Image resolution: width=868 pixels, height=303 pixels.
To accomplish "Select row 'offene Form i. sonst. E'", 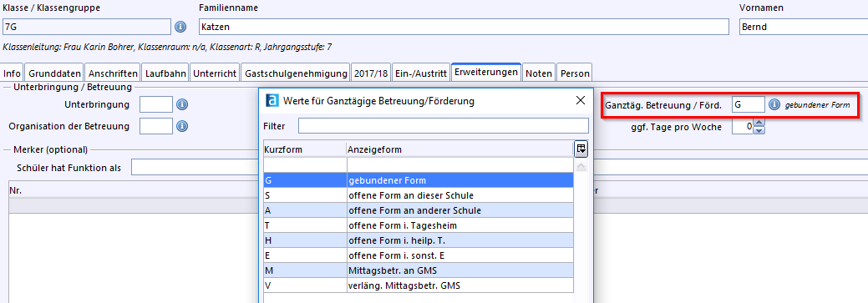I will click(419, 255).
